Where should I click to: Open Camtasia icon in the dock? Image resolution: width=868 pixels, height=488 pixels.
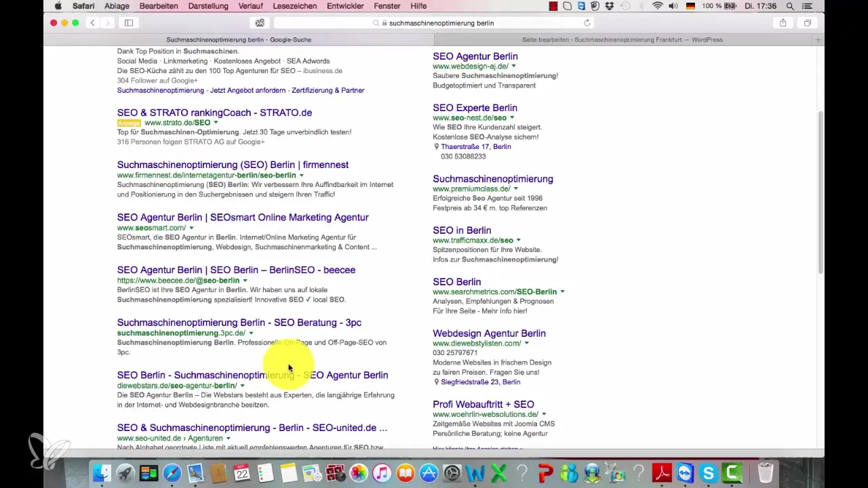coord(732,472)
